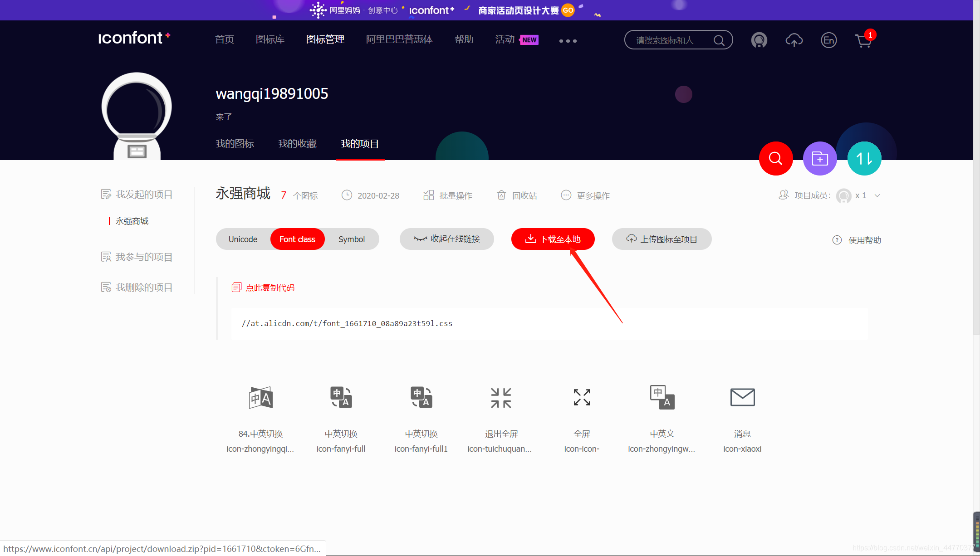Click 下载至本地 download button

click(553, 239)
